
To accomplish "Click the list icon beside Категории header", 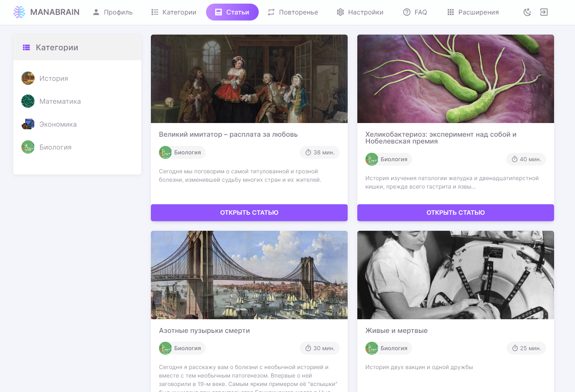I will tap(27, 47).
